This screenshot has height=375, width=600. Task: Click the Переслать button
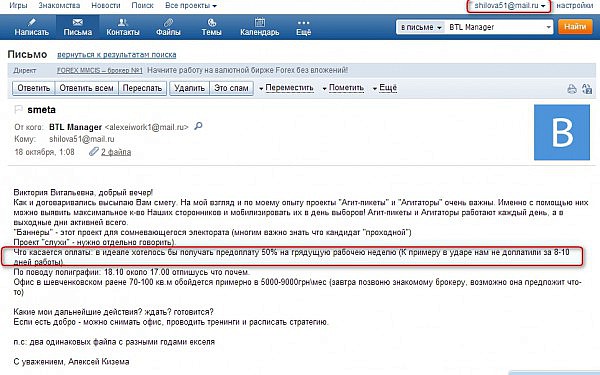click(142, 88)
